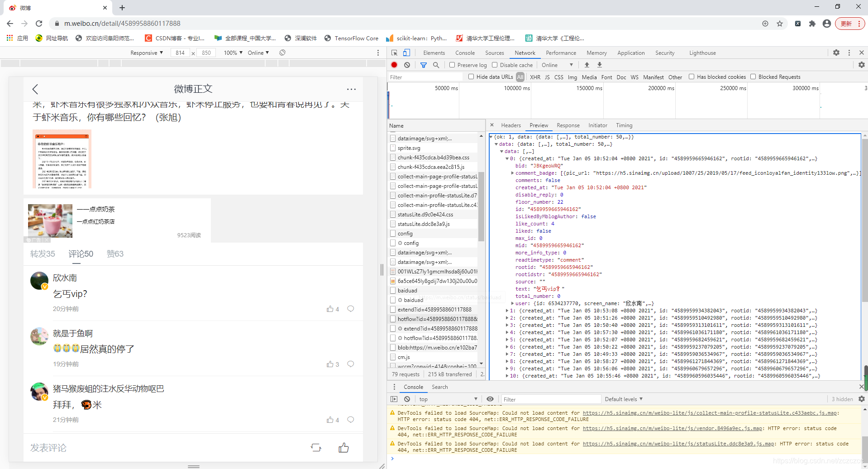Tick the checkbox beside cm.js request
This screenshot has height=469, width=868.
tap(393, 357)
